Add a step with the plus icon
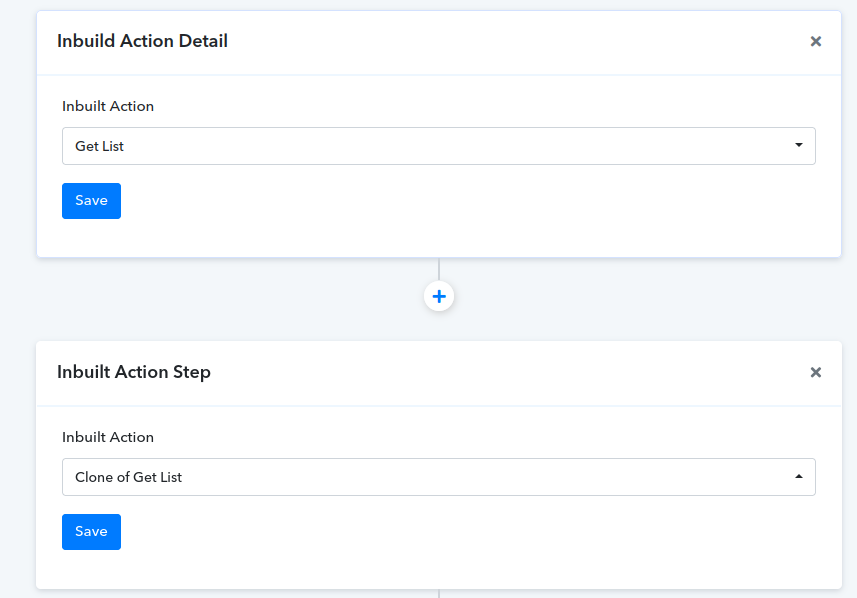Viewport: 857px width, 598px height. [439, 296]
